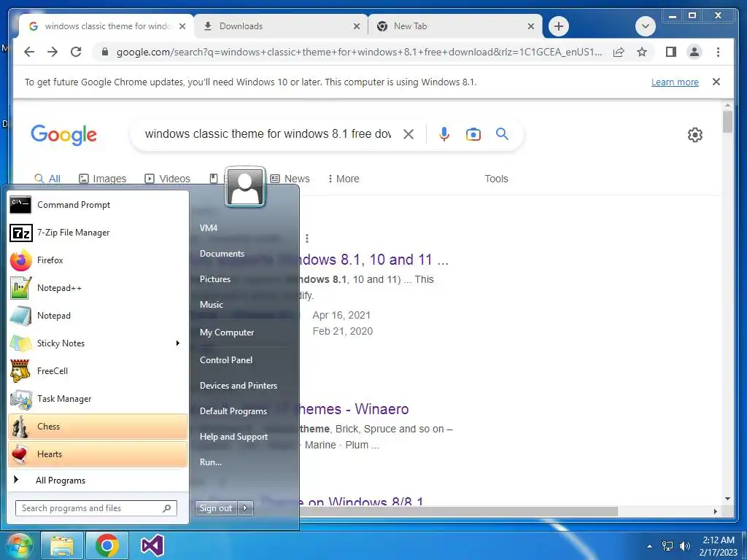Launch the Hearts game
Viewport: 747px width, 560px height.
click(x=98, y=454)
